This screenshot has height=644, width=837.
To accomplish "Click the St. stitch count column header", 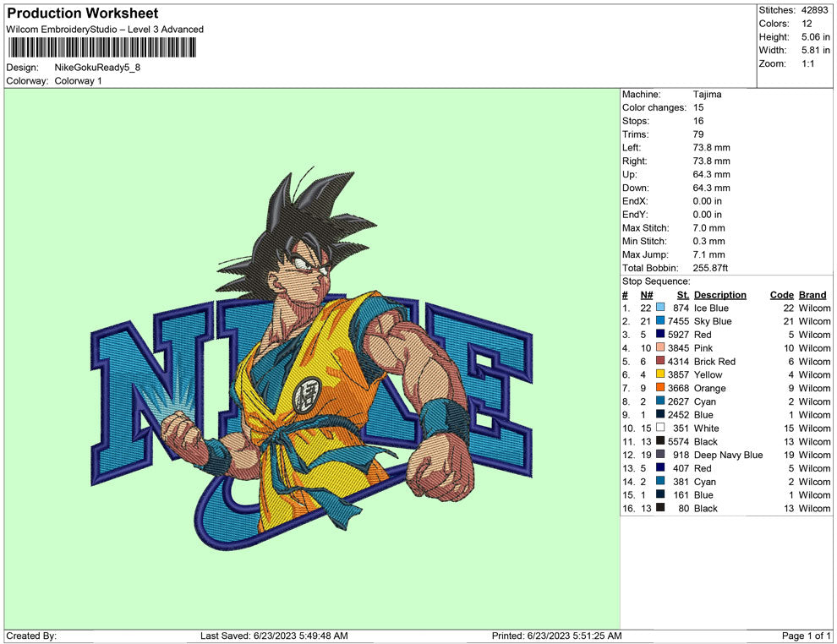I will point(682,295).
